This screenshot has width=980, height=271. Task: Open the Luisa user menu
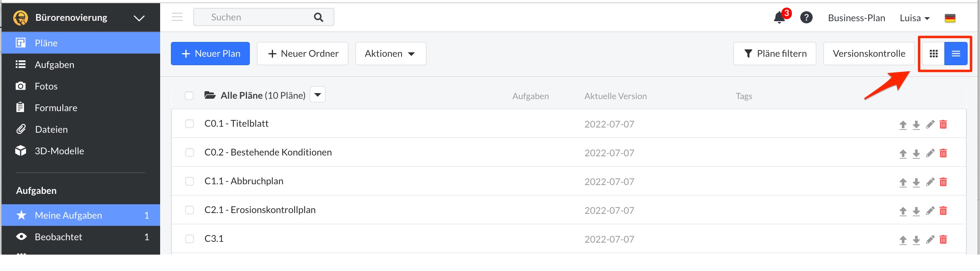coord(915,18)
